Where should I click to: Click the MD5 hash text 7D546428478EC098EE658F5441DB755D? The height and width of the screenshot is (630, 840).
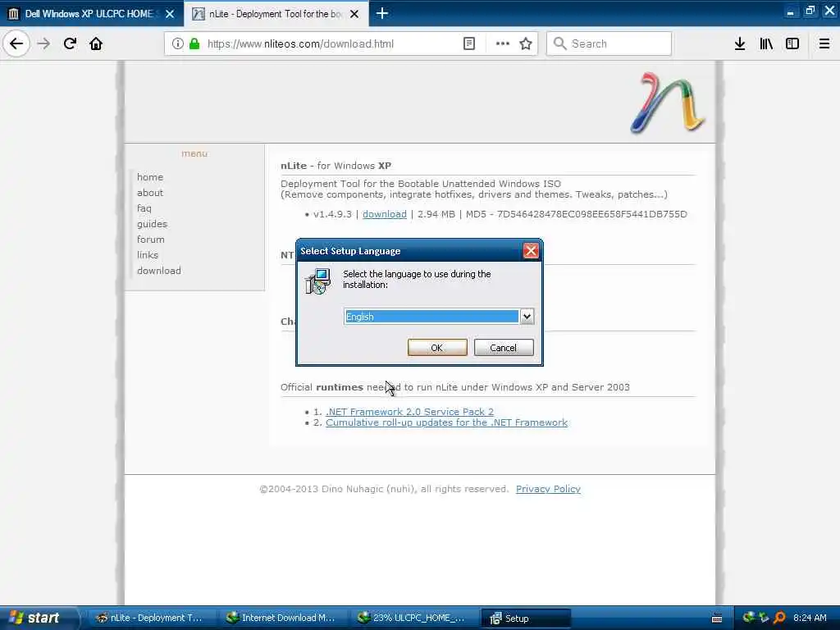tap(592, 214)
